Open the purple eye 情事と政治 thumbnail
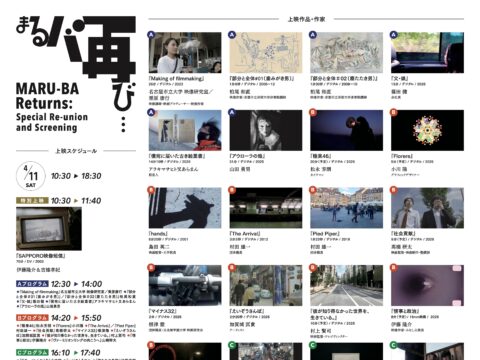480x360 pixels. click(427, 286)
